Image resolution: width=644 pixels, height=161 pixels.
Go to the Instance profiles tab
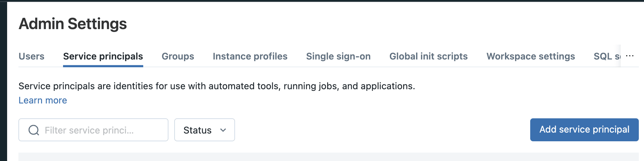click(x=250, y=56)
